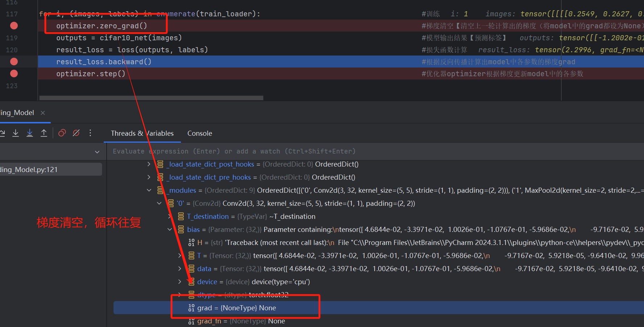Screen dimensions: 644x327
Task: Click code line outputs = cifar10_net(images)
Action: click(119, 38)
